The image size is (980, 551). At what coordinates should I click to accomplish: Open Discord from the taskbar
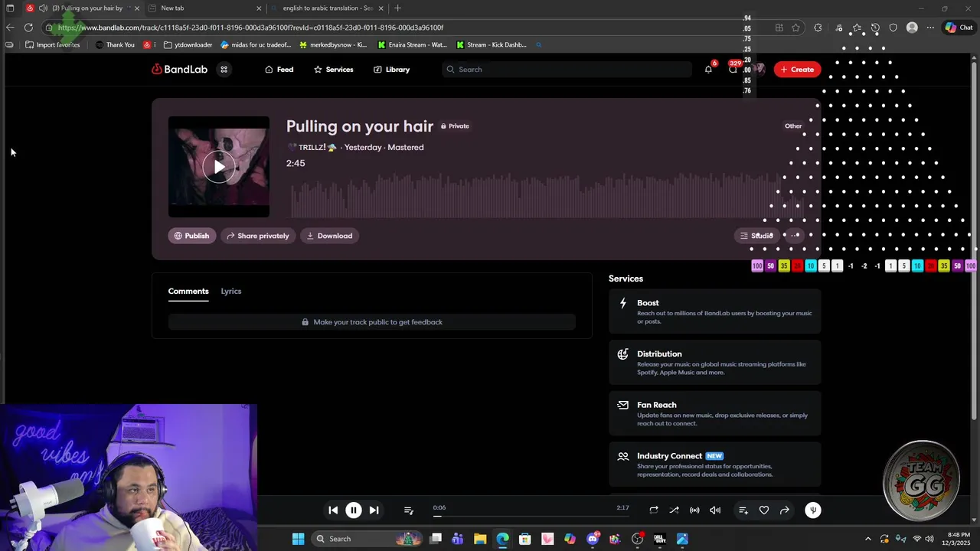click(593, 539)
